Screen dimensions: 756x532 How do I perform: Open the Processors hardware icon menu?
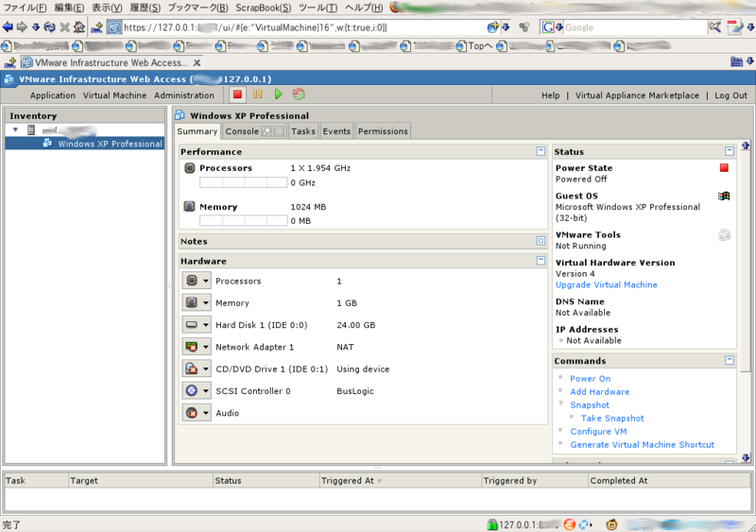click(x=197, y=281)
